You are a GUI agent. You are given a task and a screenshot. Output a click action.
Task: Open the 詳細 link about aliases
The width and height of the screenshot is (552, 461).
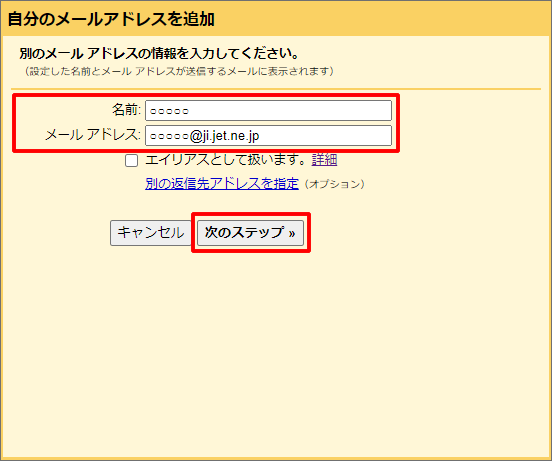pos(324,160)
